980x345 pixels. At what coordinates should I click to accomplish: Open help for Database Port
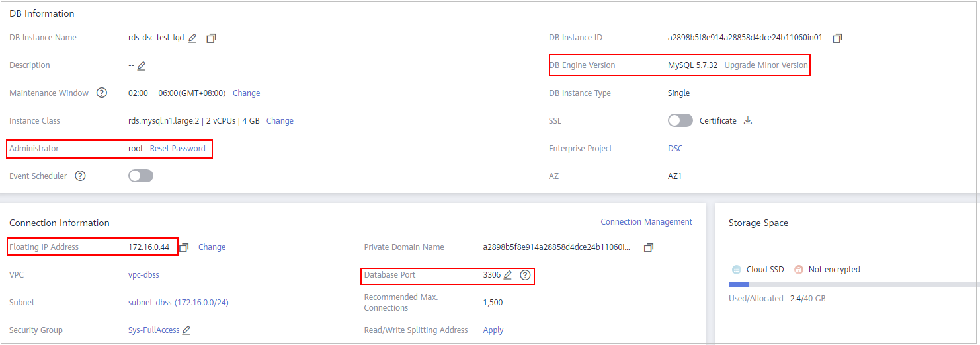click(525, 275)
